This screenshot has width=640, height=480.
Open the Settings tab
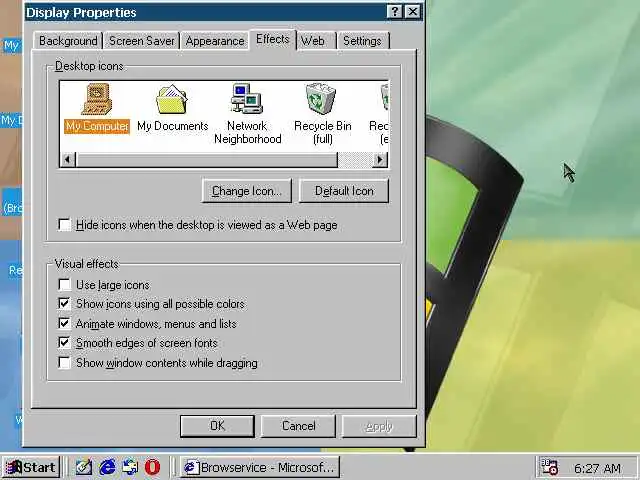[x=362, y=41]
